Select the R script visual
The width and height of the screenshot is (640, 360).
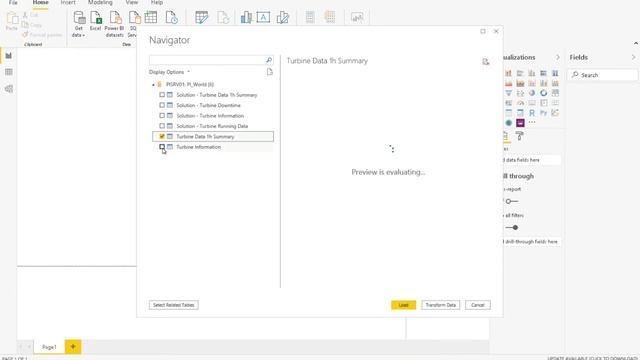point(532,113)
